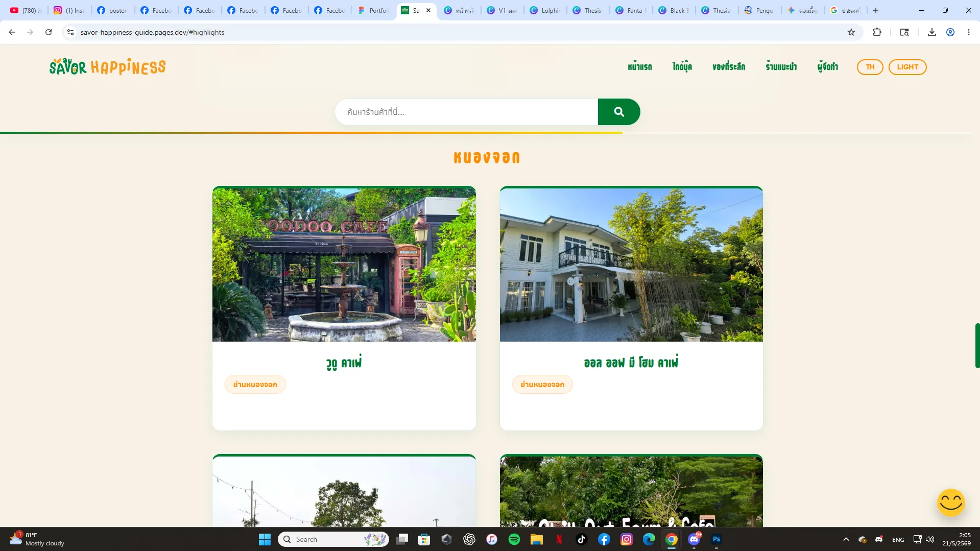Open ChatGPT from the taskbar
980x551 pixels.
pyautogui.click(x=469, y=539)
